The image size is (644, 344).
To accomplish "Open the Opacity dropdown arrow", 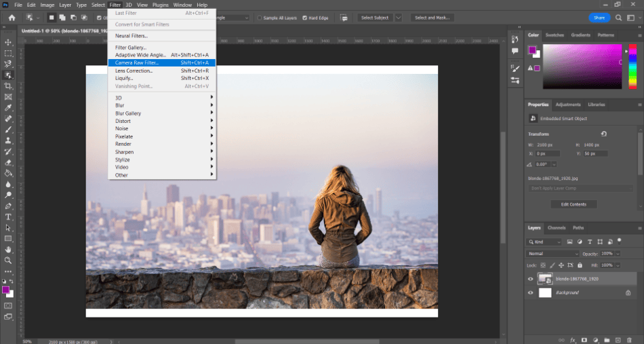I will click(x=618, y=254).
